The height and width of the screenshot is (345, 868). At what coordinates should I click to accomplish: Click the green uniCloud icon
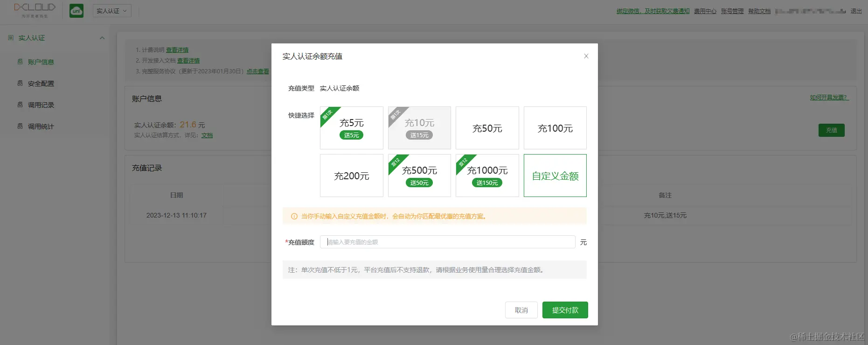(x=76, y=11)
